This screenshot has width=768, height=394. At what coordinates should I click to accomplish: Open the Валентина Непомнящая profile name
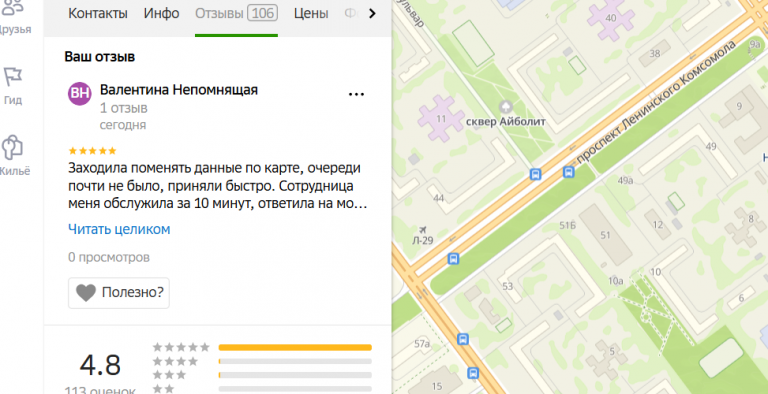[x=179, y=90]
